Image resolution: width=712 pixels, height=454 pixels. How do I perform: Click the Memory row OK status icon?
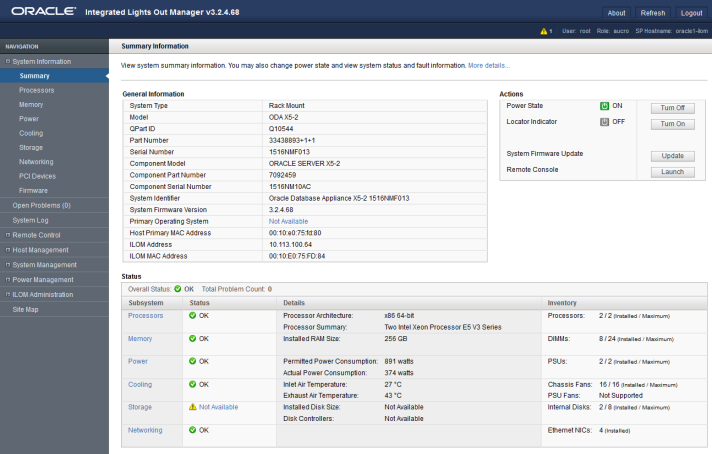193,339
